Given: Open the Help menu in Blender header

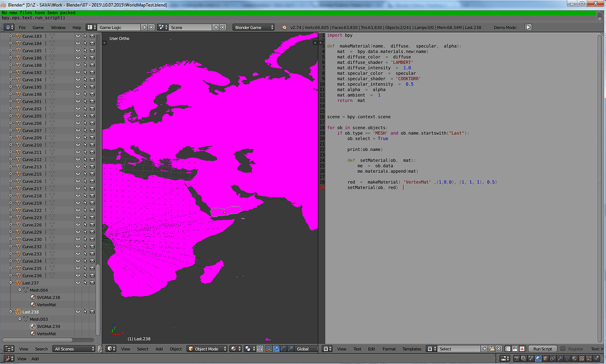Looking at the screenshot, I should click(x=77, y=27).
